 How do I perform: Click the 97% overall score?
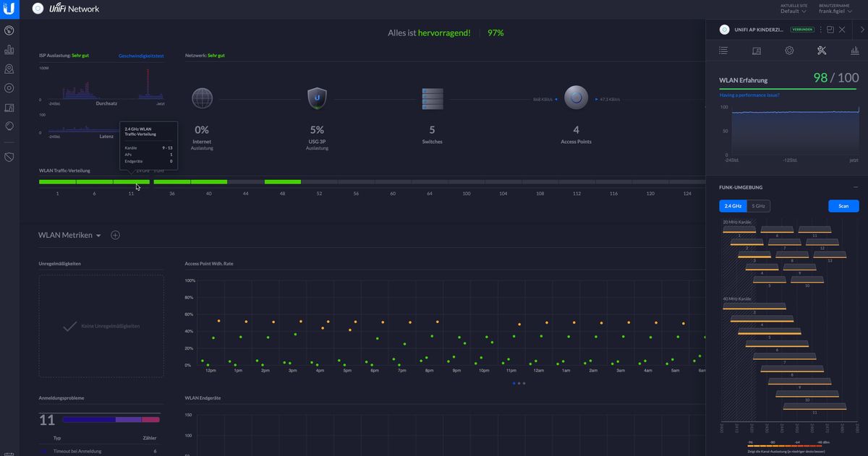click(495, 33)
